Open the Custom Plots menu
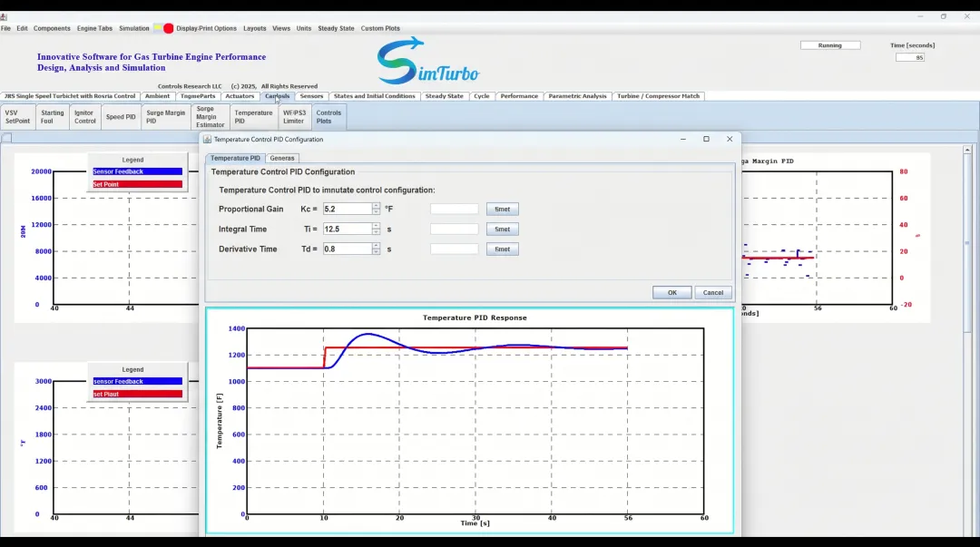This screenshot has width=980, height=547. pyautogui.click(x=380, y=28)
